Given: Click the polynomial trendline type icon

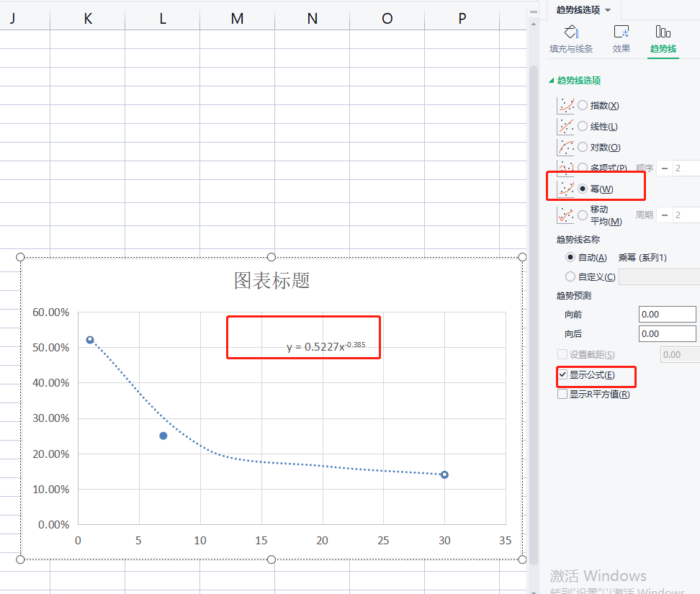Looking at the screenshot, I should (566, 168).
